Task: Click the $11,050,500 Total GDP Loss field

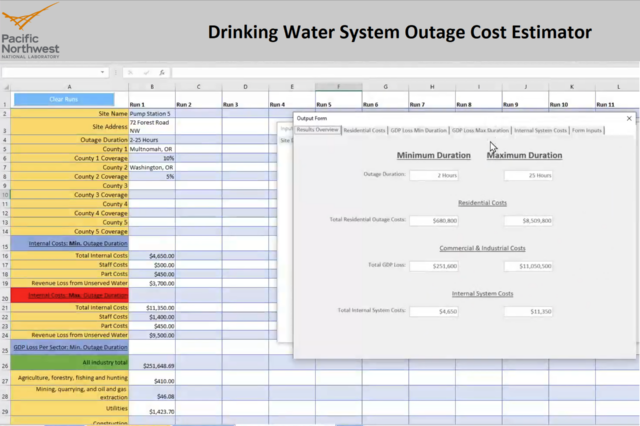Action: click(528, 266)
